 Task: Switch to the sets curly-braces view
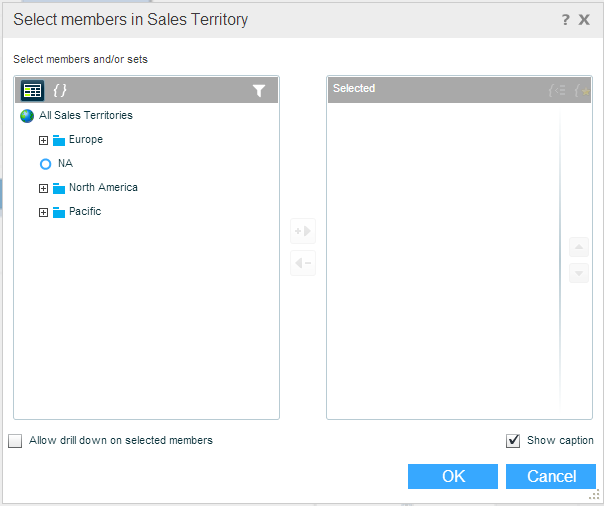click(x=60, y=90)
